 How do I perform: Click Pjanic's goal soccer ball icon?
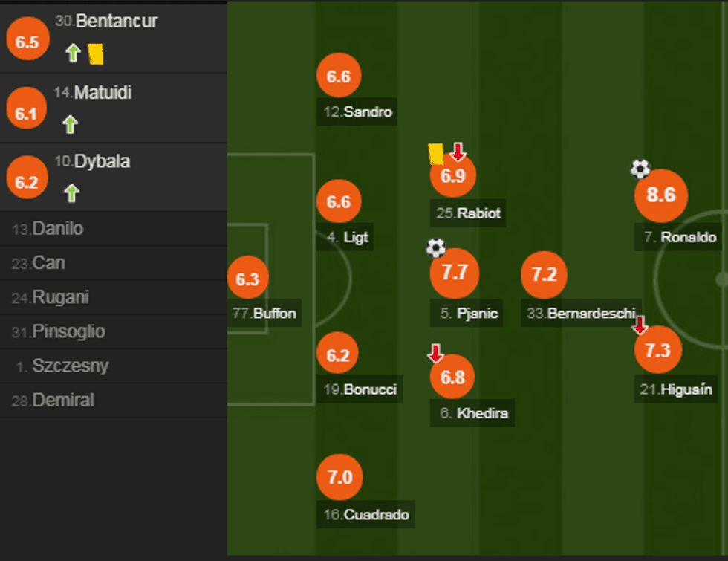pyautogui.click(x=436, y=247)
